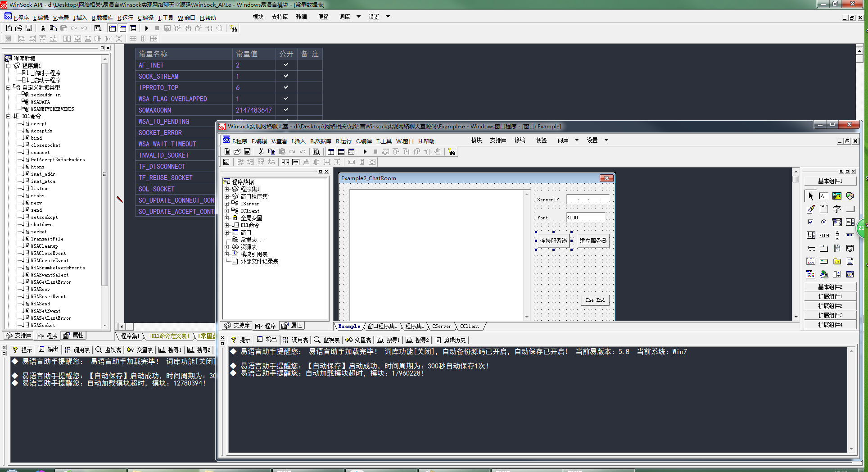Toggle the 公开 checkmark for SOCK_STREAM
Viewport: 868px width, 472px height.
coord(286,76)
